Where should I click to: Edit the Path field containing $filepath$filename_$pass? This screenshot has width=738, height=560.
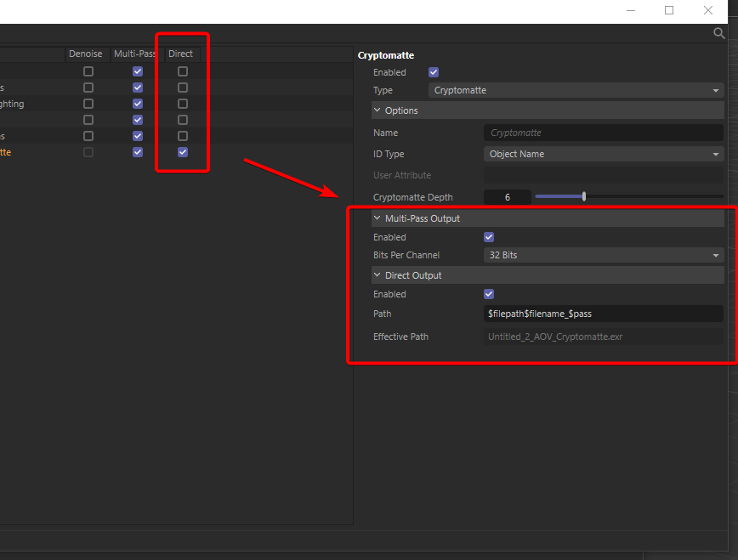[604, 314]
